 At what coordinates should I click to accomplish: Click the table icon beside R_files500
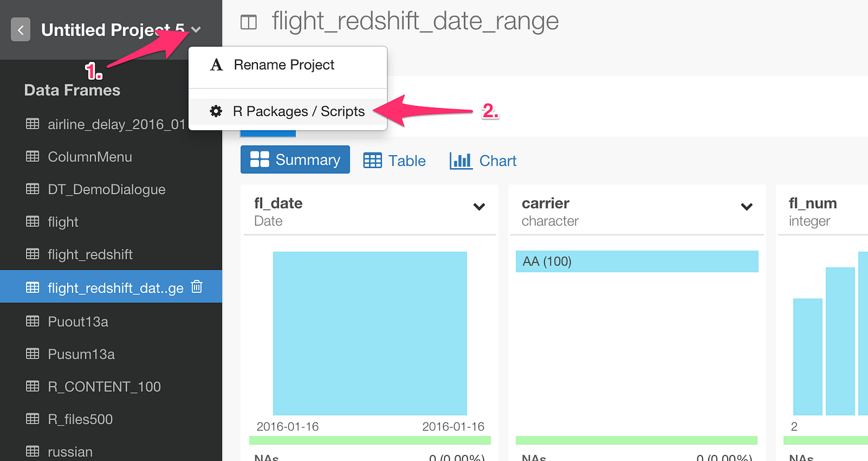(32, 419)
